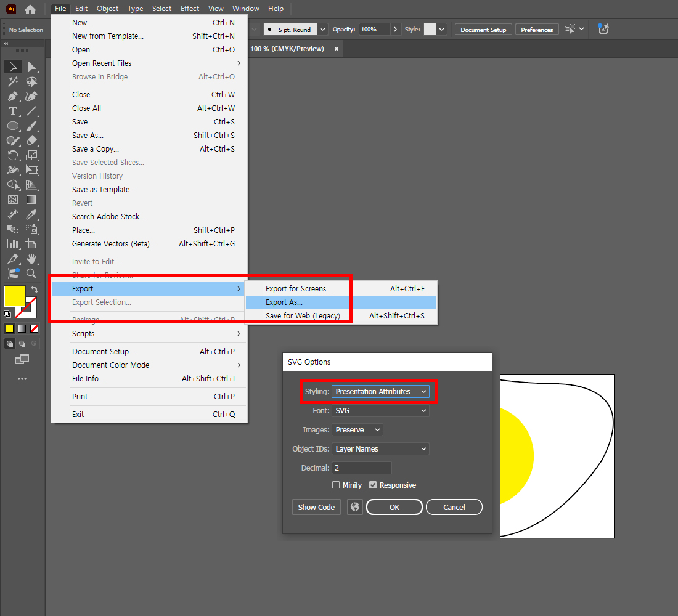The image size is (678, 616).
Task: Open the Edit Toolbar ellipsis
Action: point(22,379)
